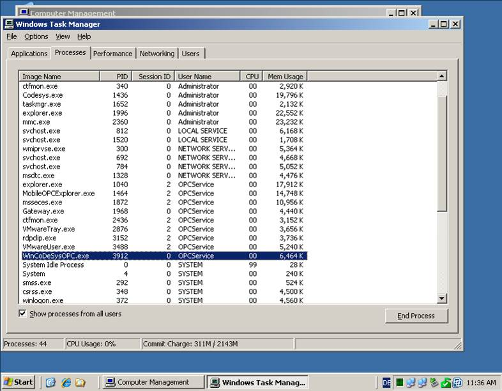Select the System process row with PID 4
This screenshot has height=391, width=502.
163,274
